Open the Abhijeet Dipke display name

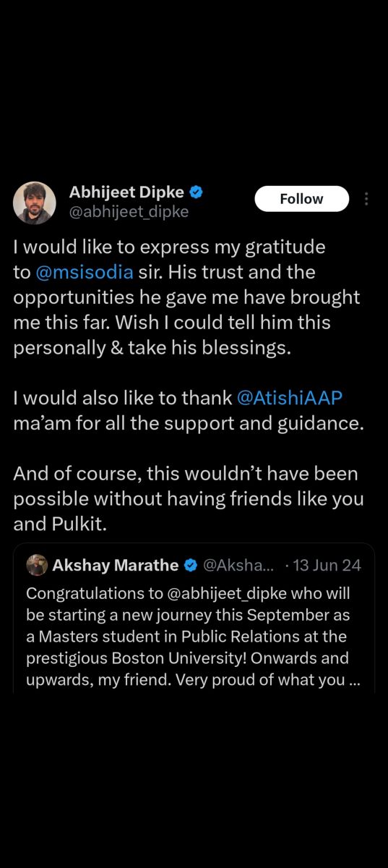(127, 192)
